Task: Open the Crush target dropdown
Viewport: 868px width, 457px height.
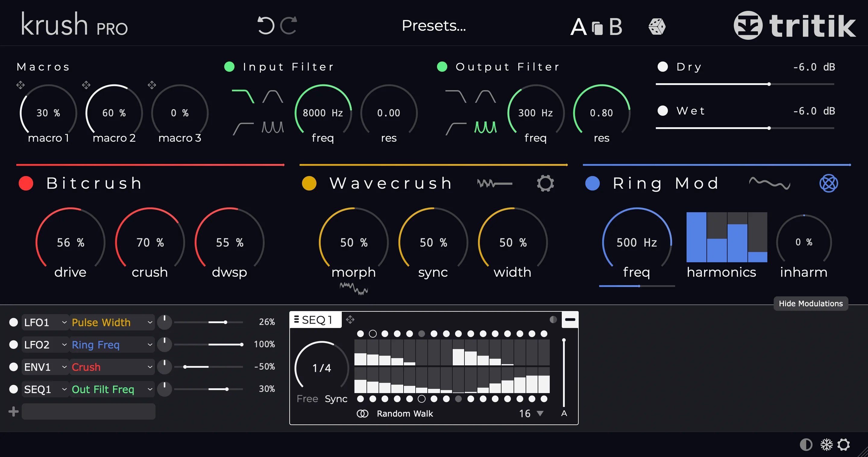Action: 112,367
